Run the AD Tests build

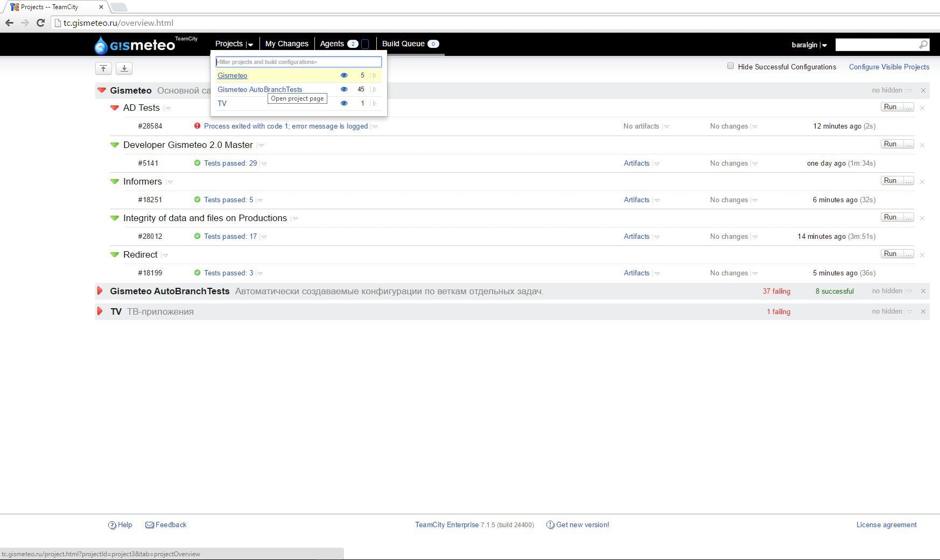(890, 107)
